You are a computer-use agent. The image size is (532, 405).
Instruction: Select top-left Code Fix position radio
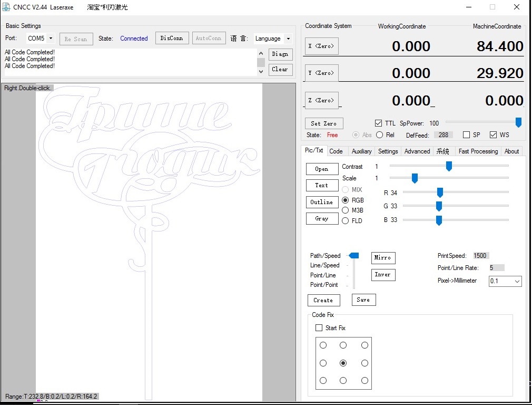[323, 345]
